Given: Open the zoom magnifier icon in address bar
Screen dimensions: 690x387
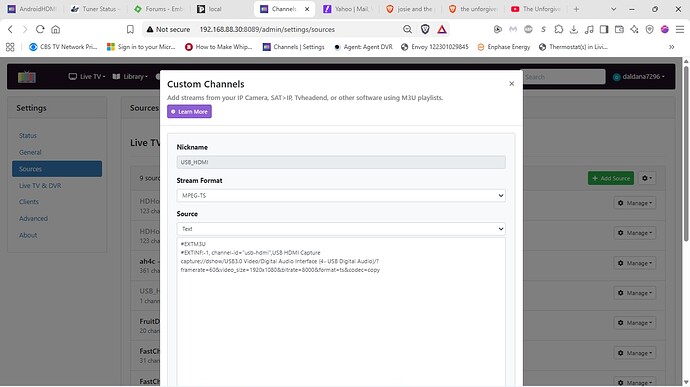Looking at the screenshot, I should point(407,29).
